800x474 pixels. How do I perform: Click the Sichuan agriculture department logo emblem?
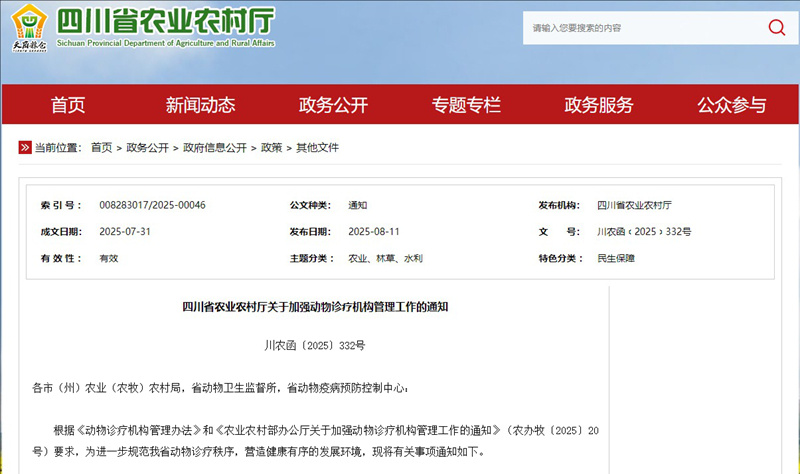[x=29, y=28]
